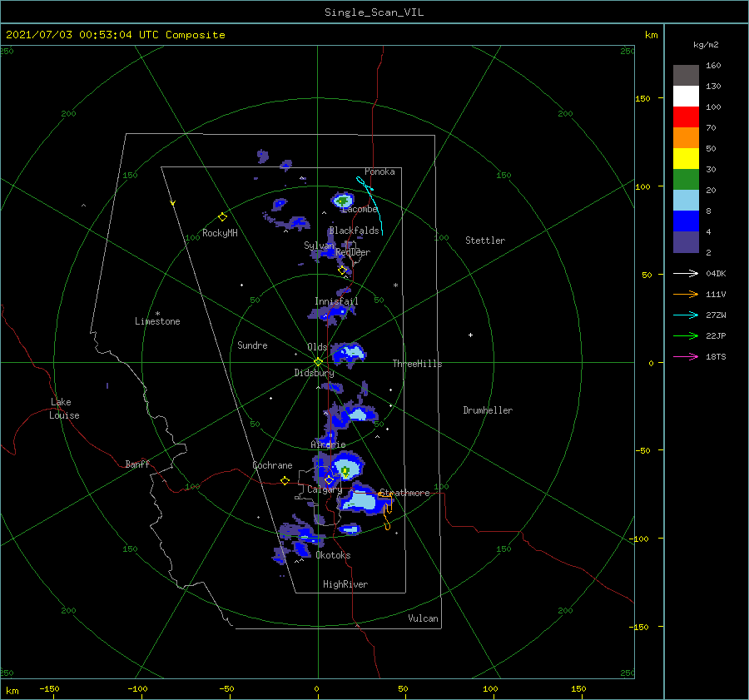Click the orange 111V track arrow icon
This screenshot has width=749, height=700.
[x=686, y=295]
